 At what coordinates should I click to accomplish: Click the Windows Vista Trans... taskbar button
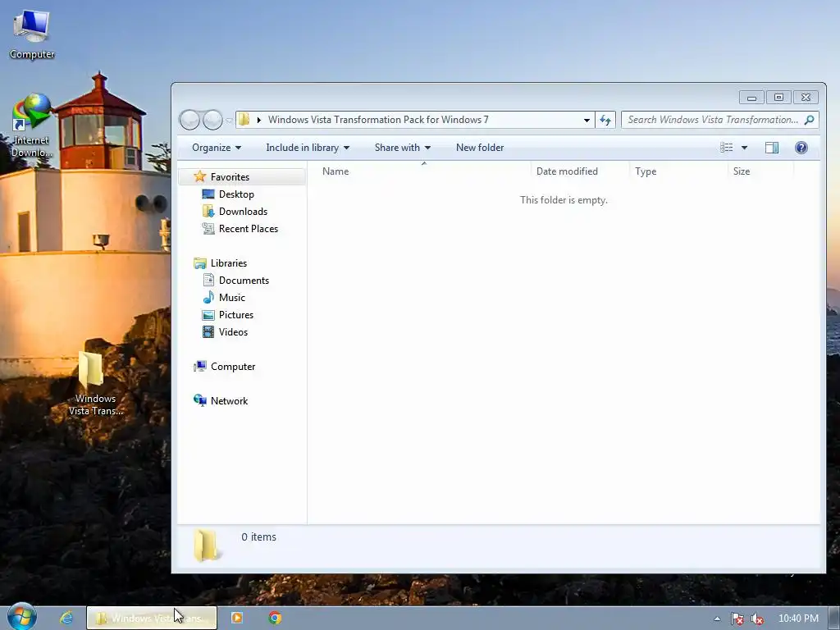tap(152, 618)
